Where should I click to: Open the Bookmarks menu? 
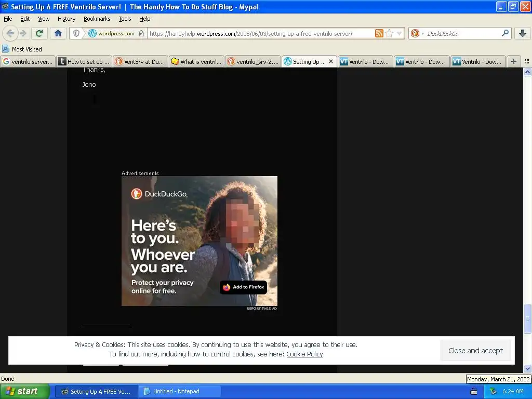click(97, 19)
